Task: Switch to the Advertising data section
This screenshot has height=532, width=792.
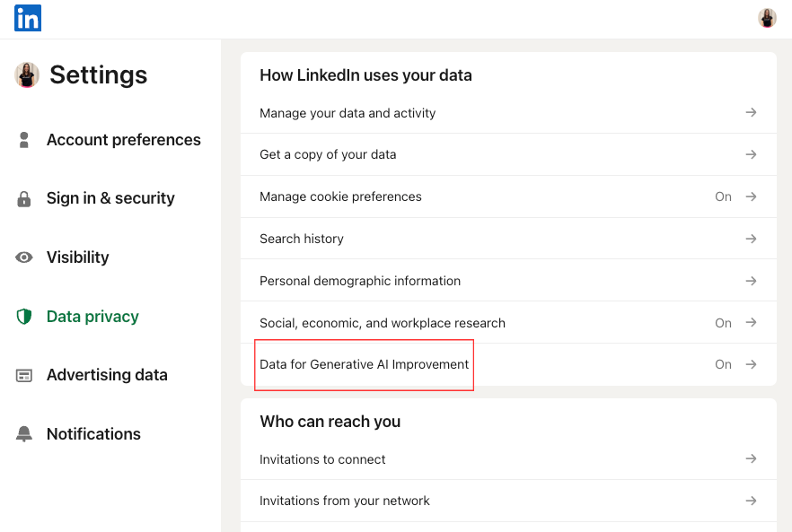Action: [x=107, y=375]
